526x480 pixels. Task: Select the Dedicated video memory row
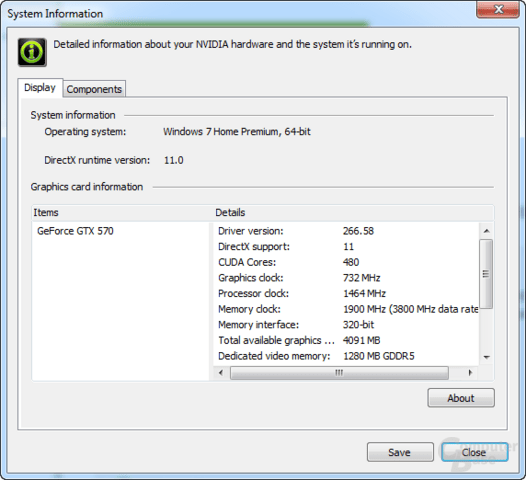346,356
